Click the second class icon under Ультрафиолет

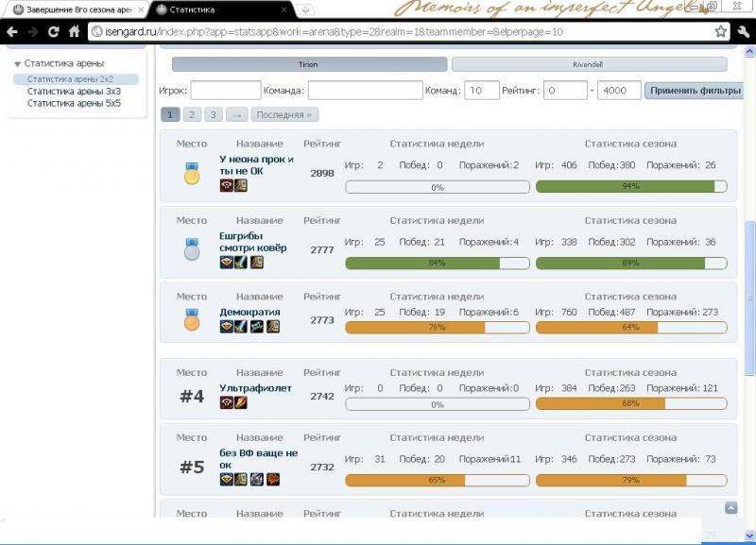click(241, 402)
